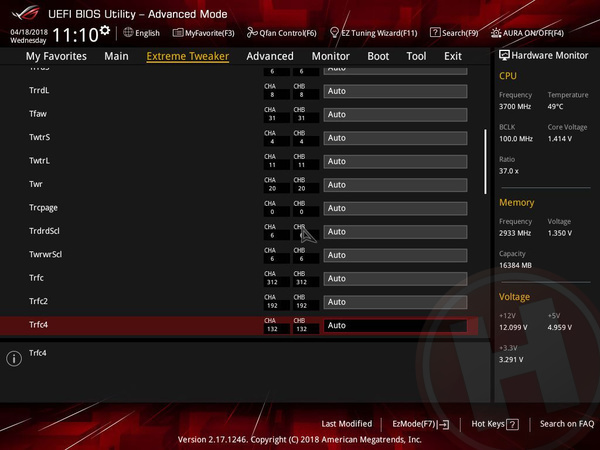Click the TwtrS Auto field

click(395, 138)
